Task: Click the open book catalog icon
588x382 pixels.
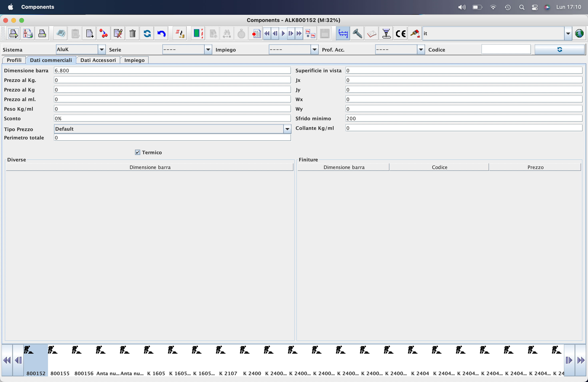Action: pyautogui.click(x=372, y=33)
